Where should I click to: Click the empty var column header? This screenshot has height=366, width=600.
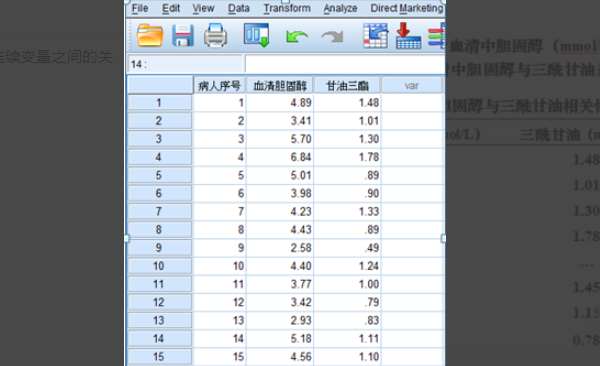pyautogui.click(x=412, y=85)
